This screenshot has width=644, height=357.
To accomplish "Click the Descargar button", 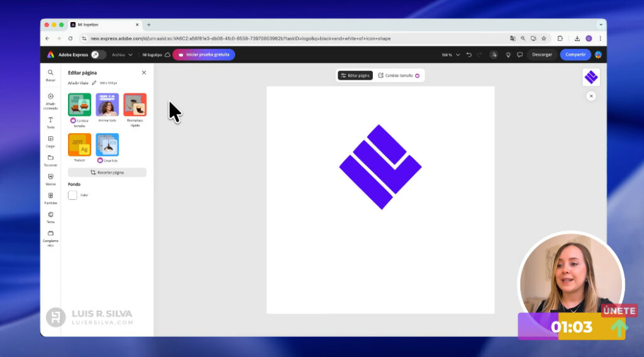I will (x=541, y=55).
